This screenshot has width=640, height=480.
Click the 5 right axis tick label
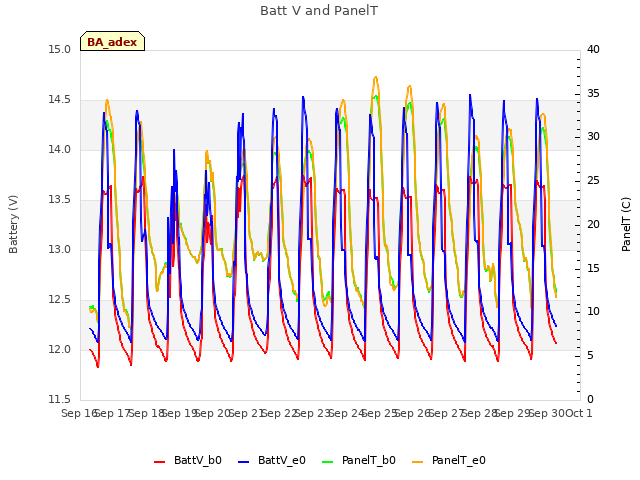[x=590, y=356]
